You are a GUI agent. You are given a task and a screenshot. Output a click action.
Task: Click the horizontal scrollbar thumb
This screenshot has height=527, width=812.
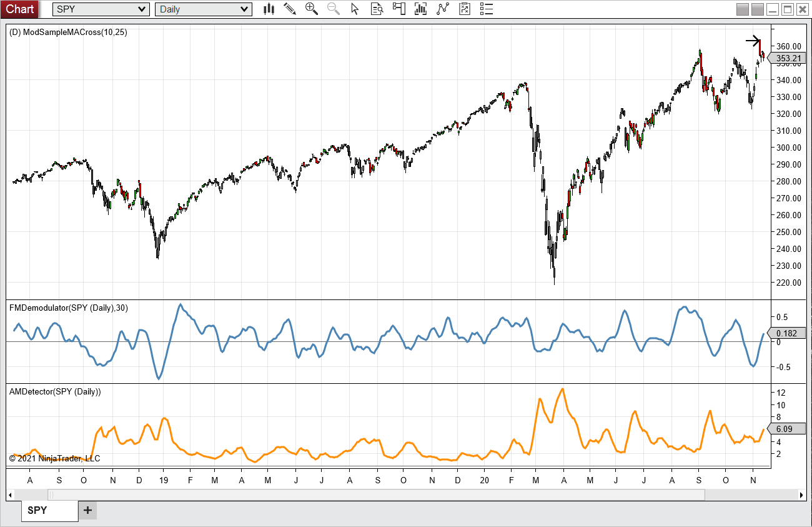coord(377,495)
